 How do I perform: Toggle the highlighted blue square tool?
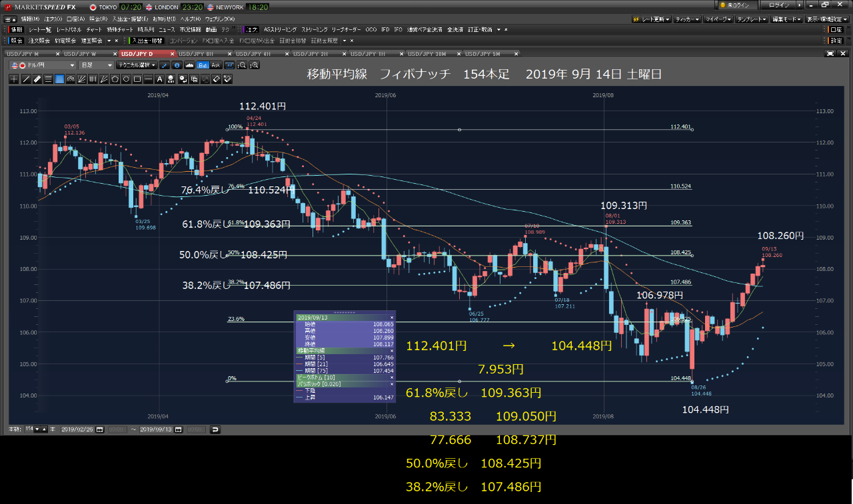59,79
